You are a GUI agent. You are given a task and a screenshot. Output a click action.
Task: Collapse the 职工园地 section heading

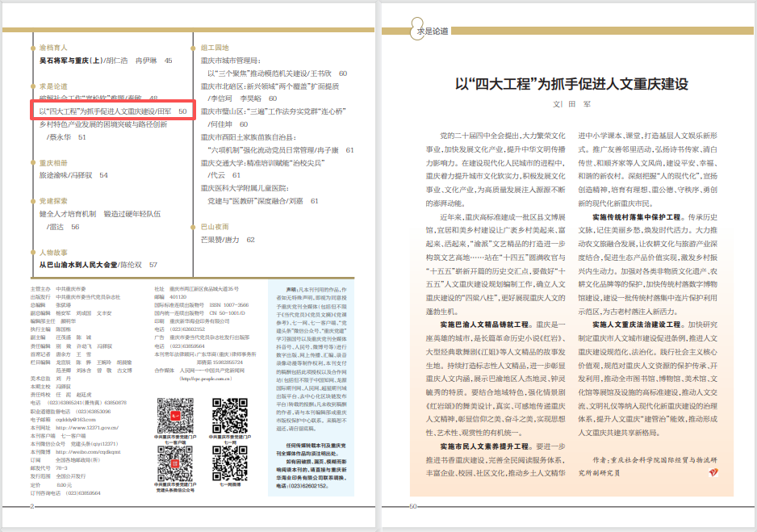click(x=214, y=47)
